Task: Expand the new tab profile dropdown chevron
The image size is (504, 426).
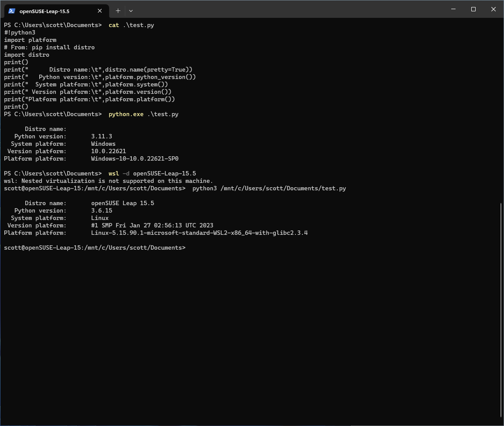Action: tap(131, 11)
